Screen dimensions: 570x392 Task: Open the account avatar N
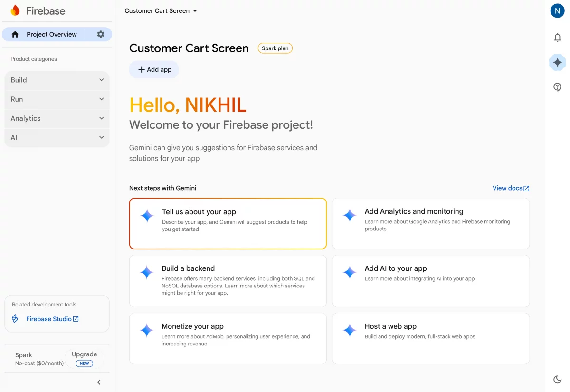[557, 10]
